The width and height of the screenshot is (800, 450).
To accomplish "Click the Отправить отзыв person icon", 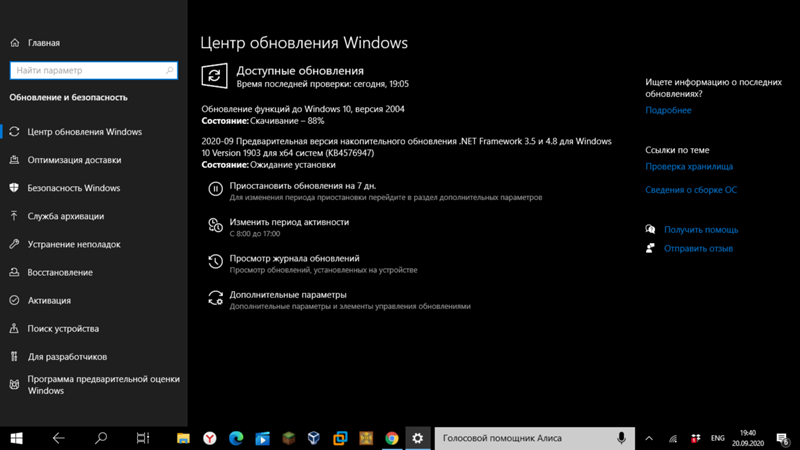I will click(x=650, y=248).
